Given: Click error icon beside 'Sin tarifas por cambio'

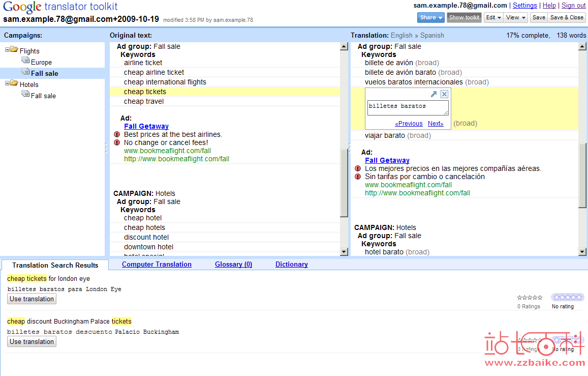Looking at the screenshot, I should pos(358,177).
